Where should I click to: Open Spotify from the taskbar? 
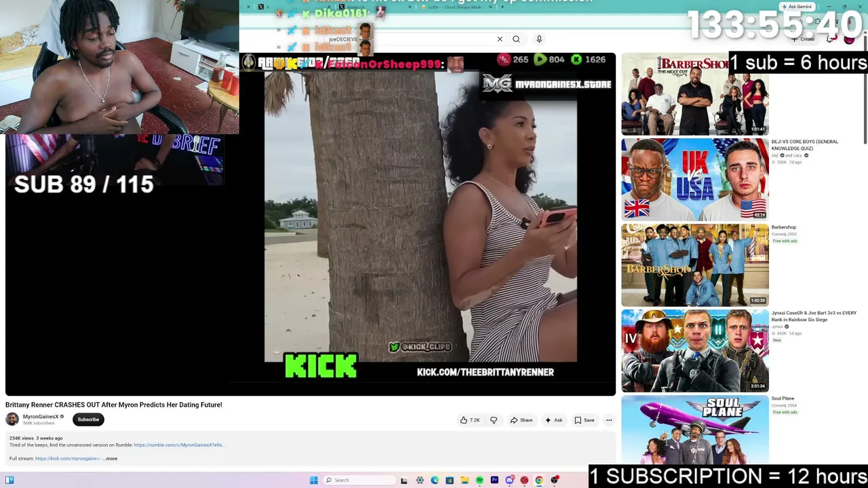point(479,480)
